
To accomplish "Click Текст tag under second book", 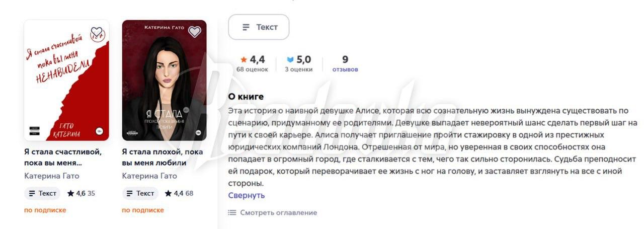I will (140, 193).
